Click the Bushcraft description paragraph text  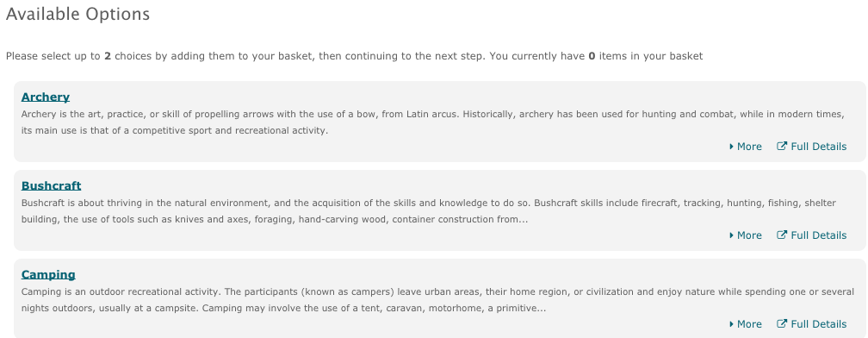429,211
